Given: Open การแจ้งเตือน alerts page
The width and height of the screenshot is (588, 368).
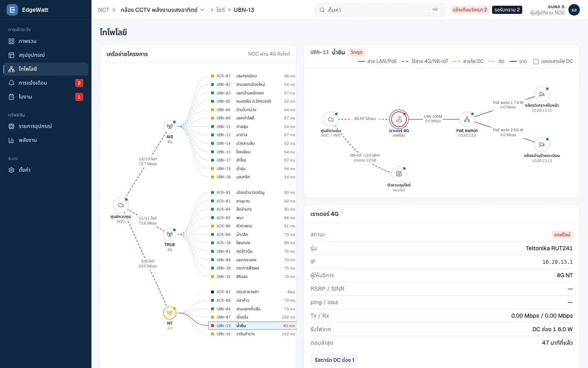Looking at the screenshot, I should coord(46,83).
